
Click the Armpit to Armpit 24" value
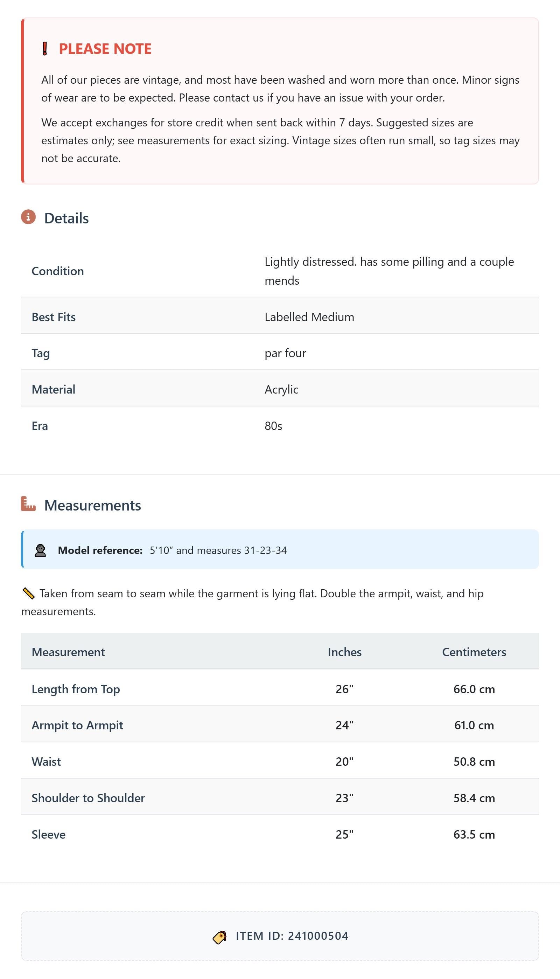(x=345, y=725)
